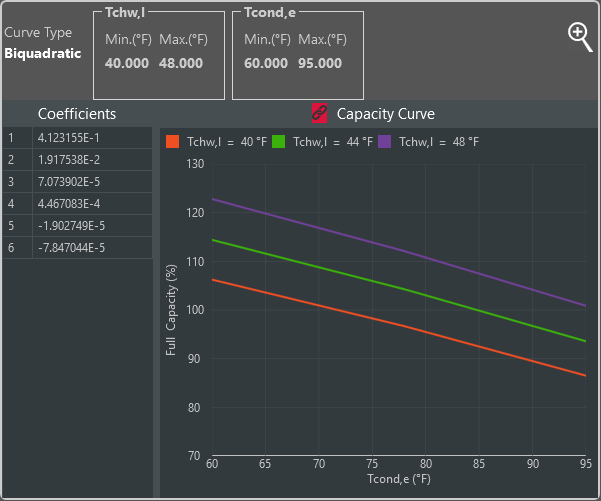Click the Full Capacity (%) axis label
Image resolution: width=601 pixels, height=501 pixels.
(171, 311)
